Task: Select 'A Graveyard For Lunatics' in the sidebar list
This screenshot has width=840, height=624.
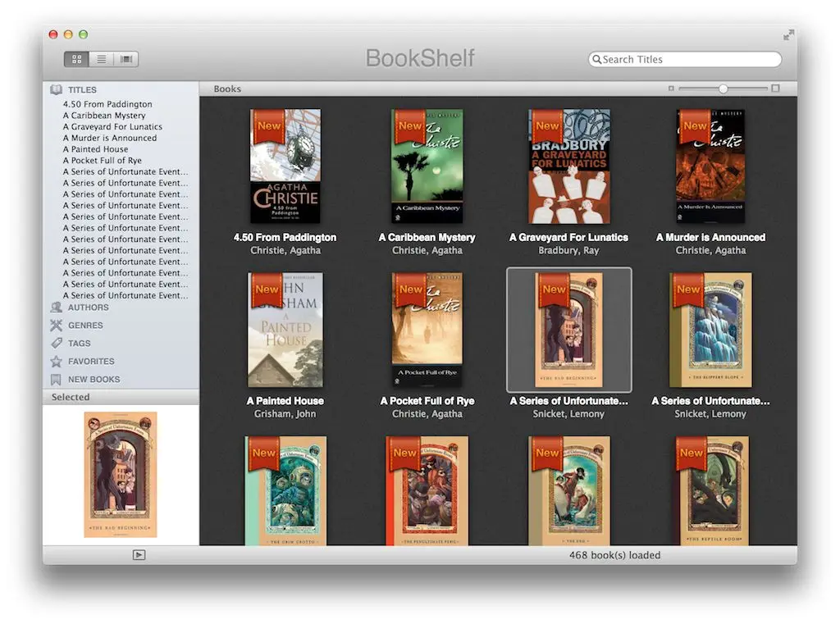Action: click(112, 126)
